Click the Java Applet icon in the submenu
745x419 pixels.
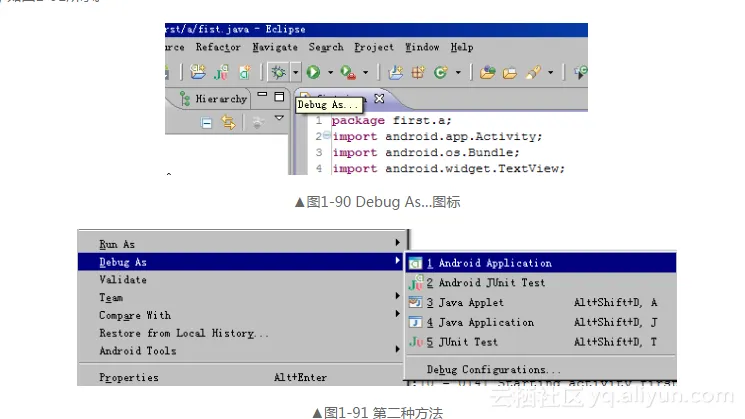(415, 302)
